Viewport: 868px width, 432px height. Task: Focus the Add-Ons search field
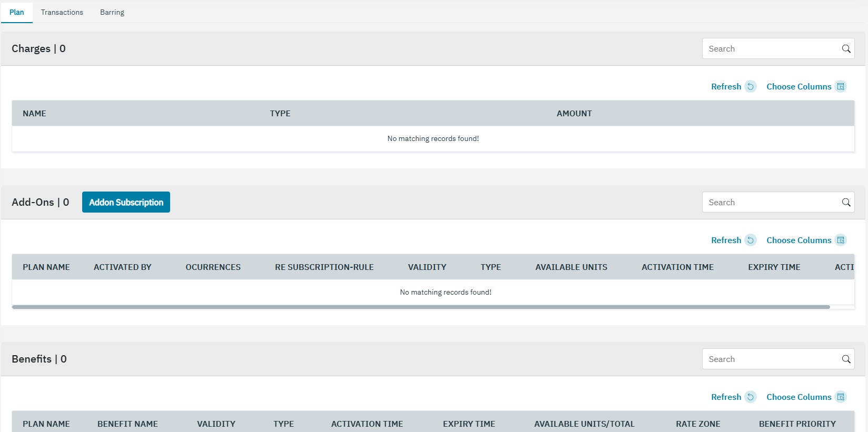click(x=770, y=203)
